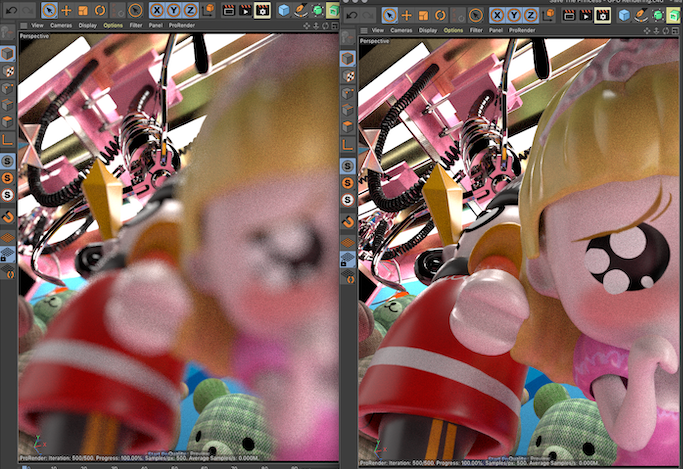The width and height of the screenshot is (683, 469).
Task: Open Options menu in right viewport
Action: tap(453, 30)
